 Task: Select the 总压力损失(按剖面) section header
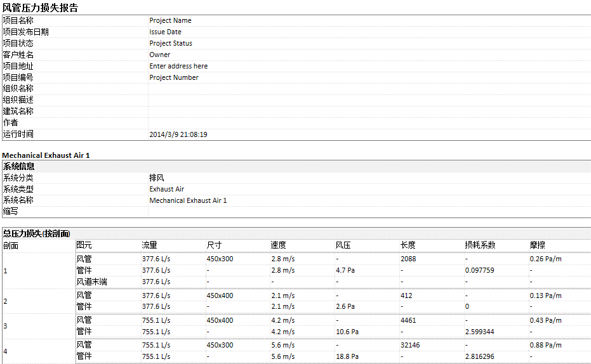pyautogui.click(x=36, y=234)
